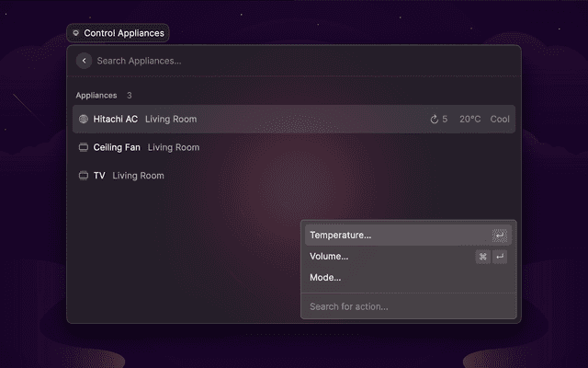The width and height of the screenshot is (588, 368).
Task: Click the back arrow button
Action: point(84,61)
